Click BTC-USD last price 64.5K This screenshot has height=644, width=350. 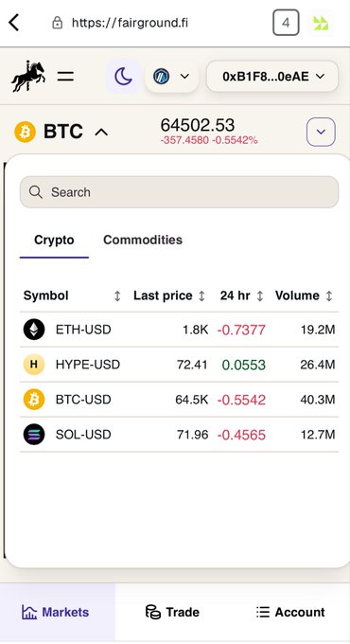pyautogui.click(x=192, y=400)
